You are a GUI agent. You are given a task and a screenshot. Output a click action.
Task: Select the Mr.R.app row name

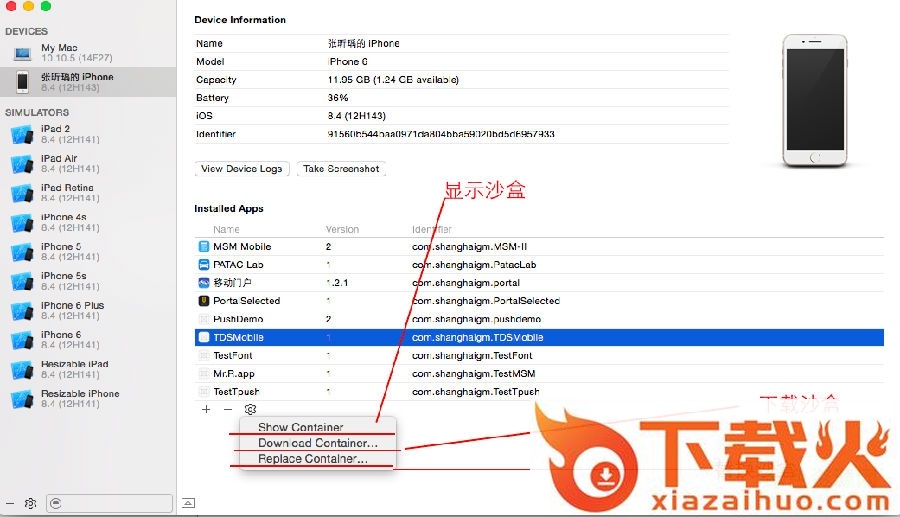(234, 374)
